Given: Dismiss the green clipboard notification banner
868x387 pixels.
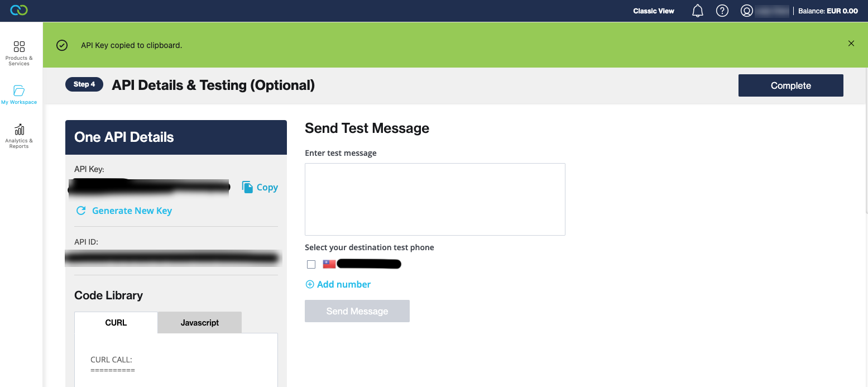Looking at the screenshot, I should point(851,44).
